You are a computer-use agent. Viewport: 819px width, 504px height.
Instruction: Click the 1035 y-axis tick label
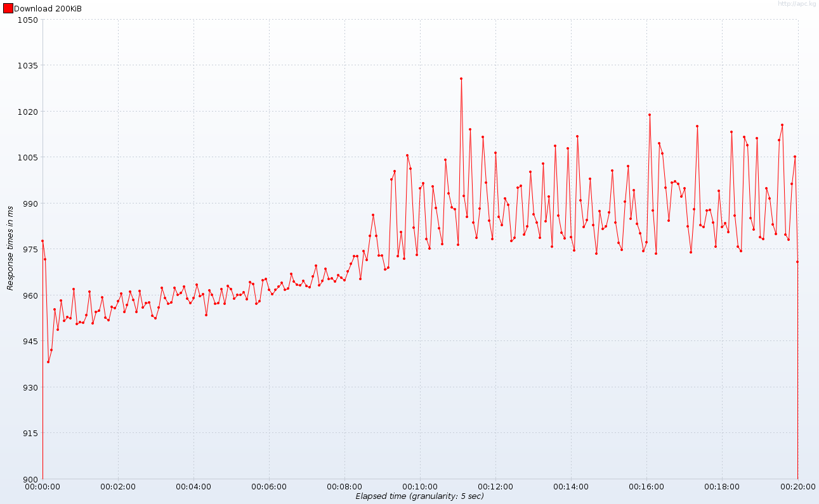click(x=29, y=65)
